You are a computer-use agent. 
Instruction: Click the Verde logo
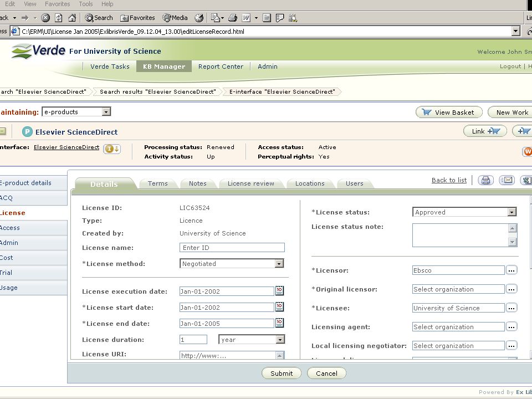coord(38,51)
